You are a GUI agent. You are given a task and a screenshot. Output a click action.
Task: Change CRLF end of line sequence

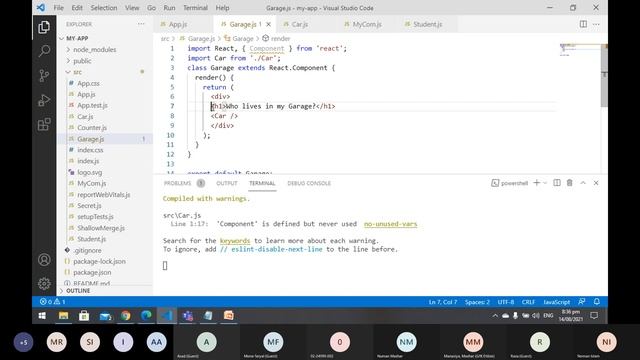point(528,302)
